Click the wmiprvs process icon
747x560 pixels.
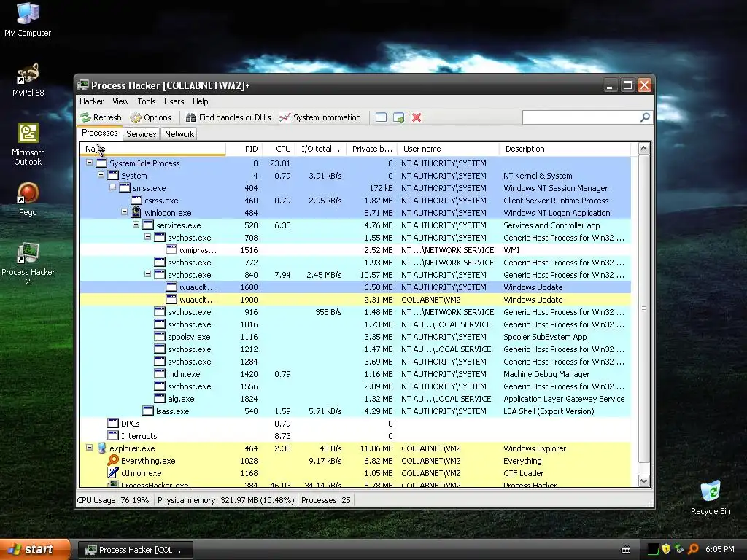coord(171,249)
